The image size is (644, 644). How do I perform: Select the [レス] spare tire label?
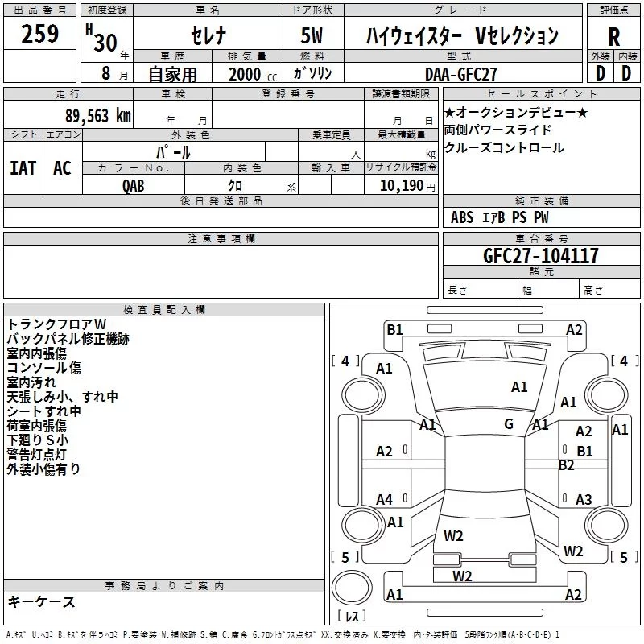coord(352,616)
